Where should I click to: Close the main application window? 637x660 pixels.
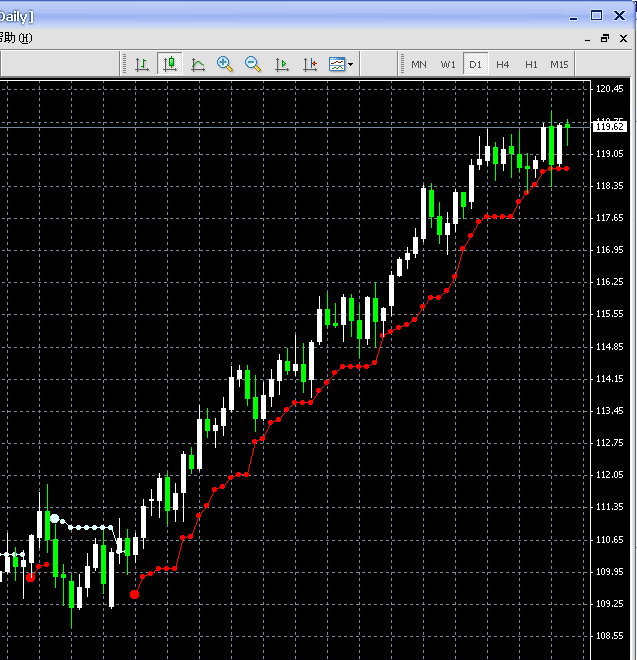point(619,16)
